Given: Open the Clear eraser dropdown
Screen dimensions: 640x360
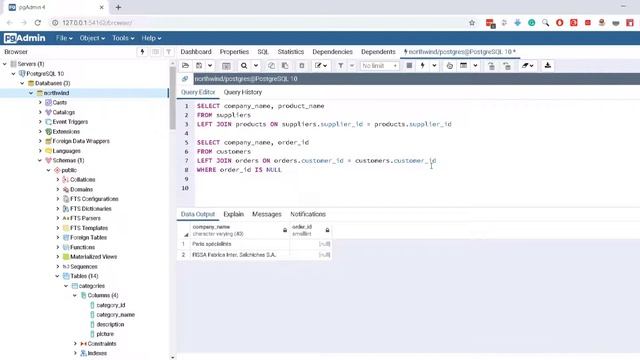Looking at the screenshot, I should point(527,66).
